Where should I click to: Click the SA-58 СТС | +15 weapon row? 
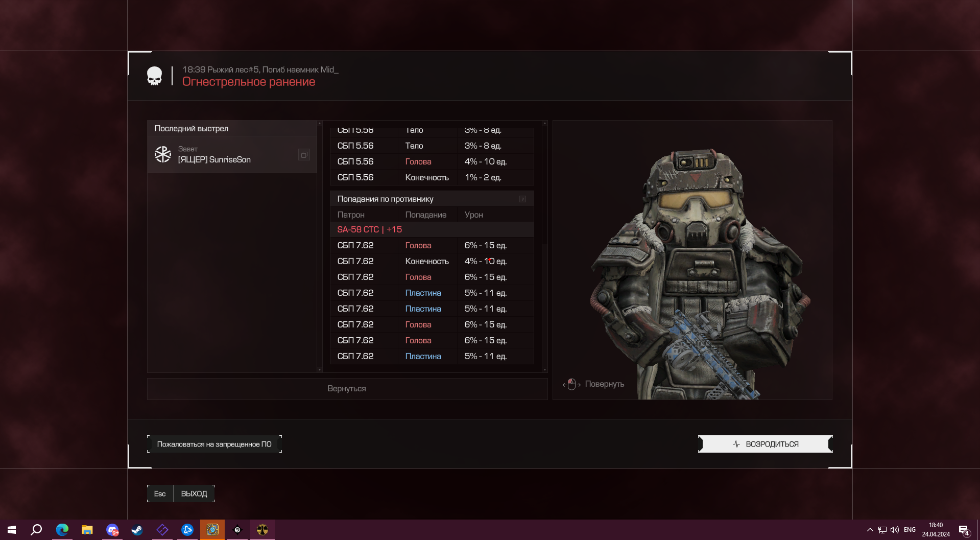(x=432, y=229)
